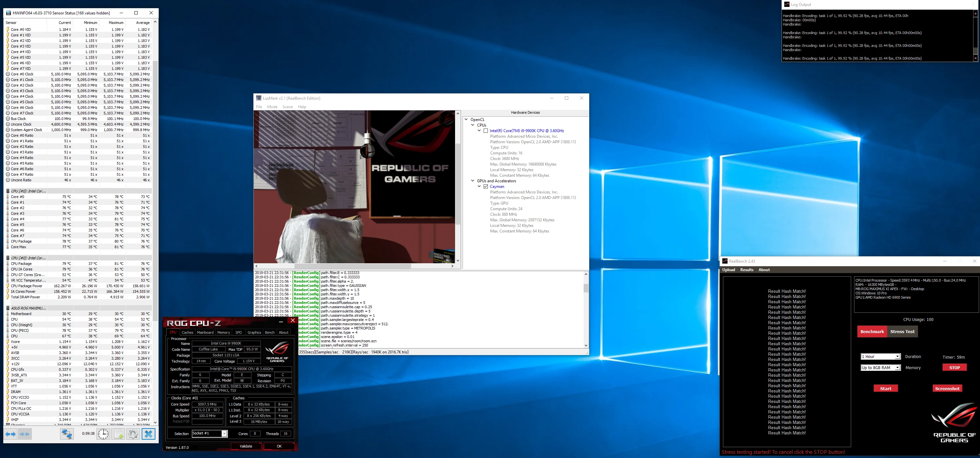Click the Log Output scrollbar
The width and height of the screenshot is (980, 458).
975,35
